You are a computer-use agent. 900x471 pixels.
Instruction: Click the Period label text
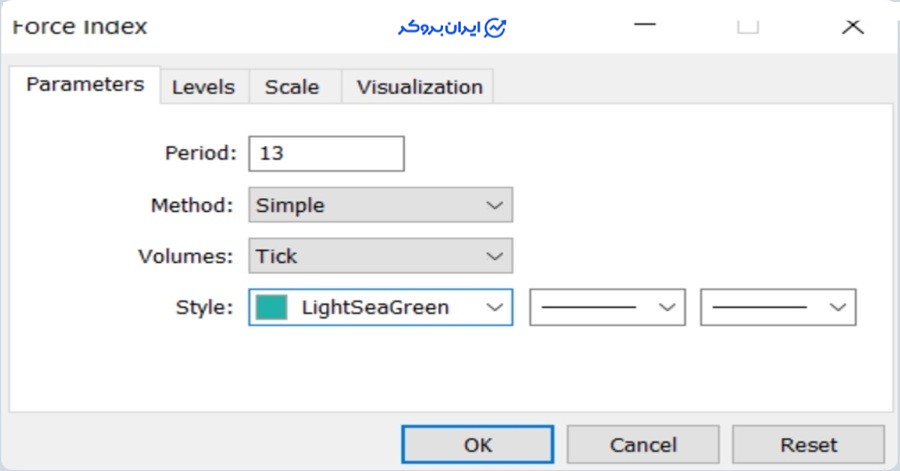click(x=200, y=154)
